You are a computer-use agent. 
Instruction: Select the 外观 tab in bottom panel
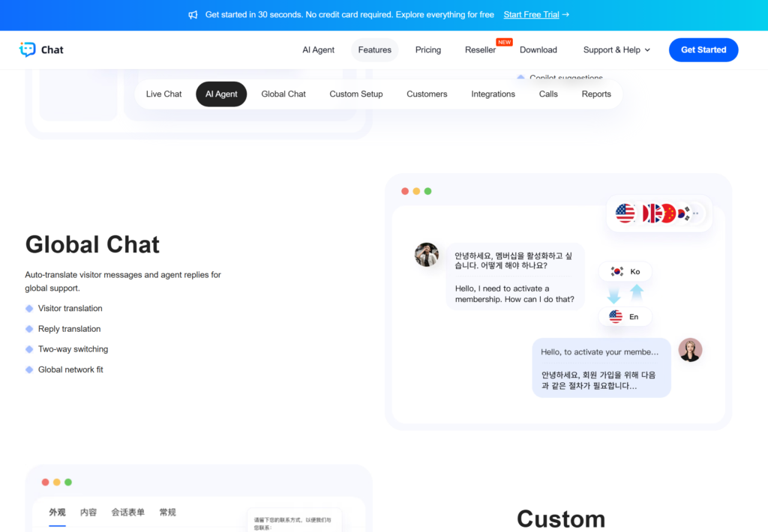click(57, 513)
